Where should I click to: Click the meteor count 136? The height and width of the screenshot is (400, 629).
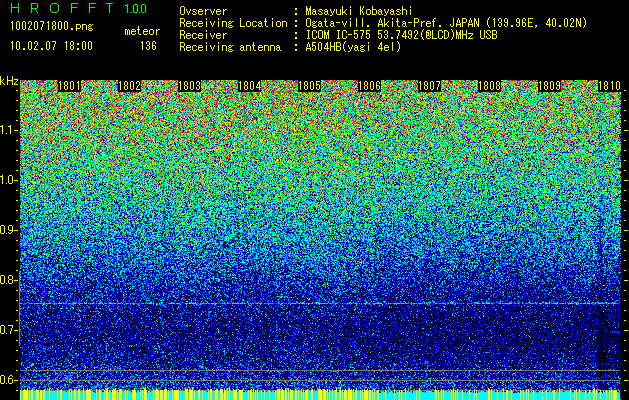tap(148, 46)
